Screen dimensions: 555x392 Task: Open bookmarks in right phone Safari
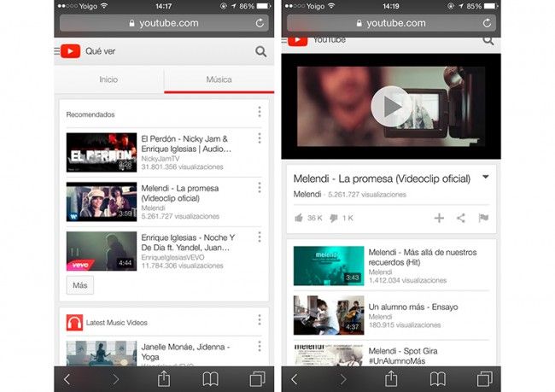click(438, 379)
